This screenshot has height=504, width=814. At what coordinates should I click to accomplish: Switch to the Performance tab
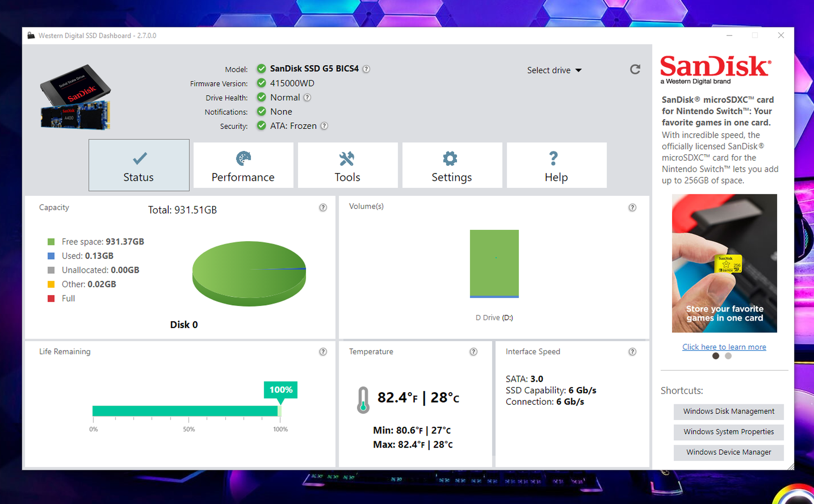pyautogui.click(x=243, y=165)
